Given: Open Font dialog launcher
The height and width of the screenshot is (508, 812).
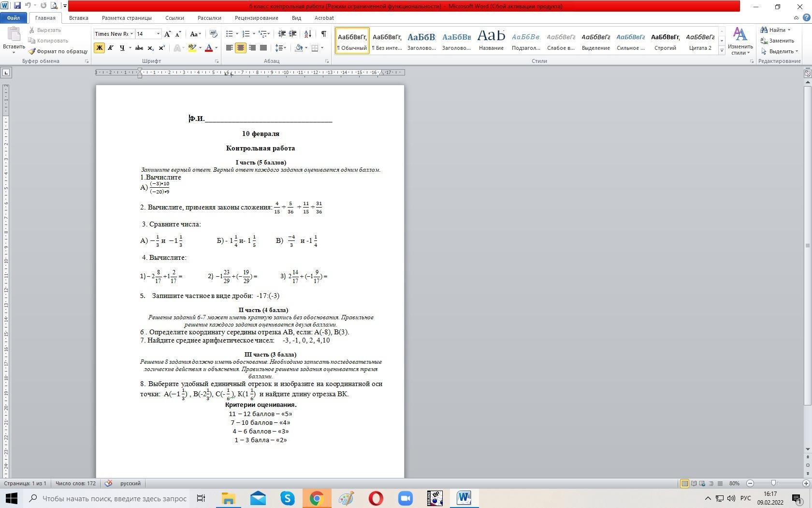Looking at the screenshot, I should click(217, 61).
